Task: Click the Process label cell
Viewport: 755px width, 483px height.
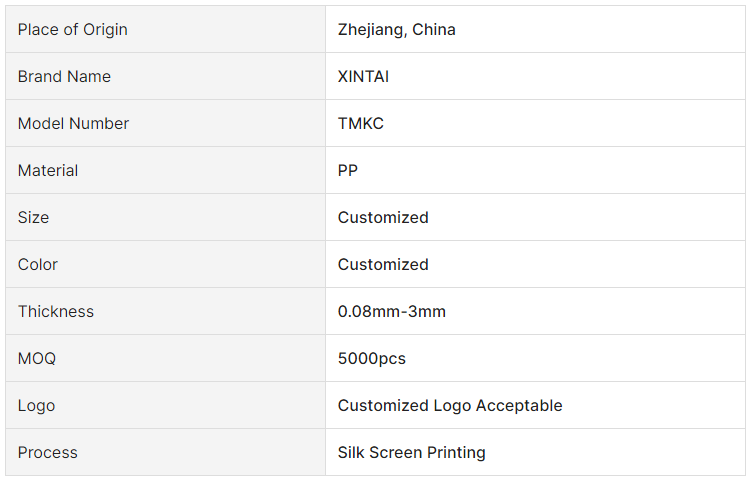Action: coord(165,452)
